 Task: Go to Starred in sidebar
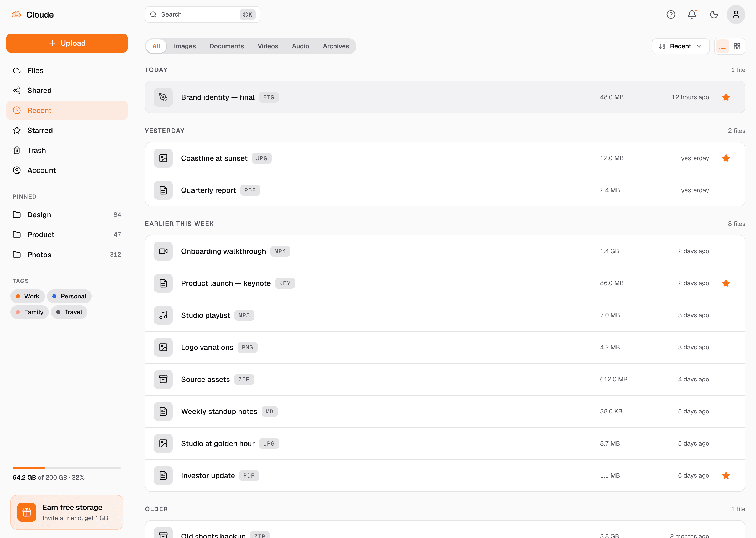[x=67, y=131]
